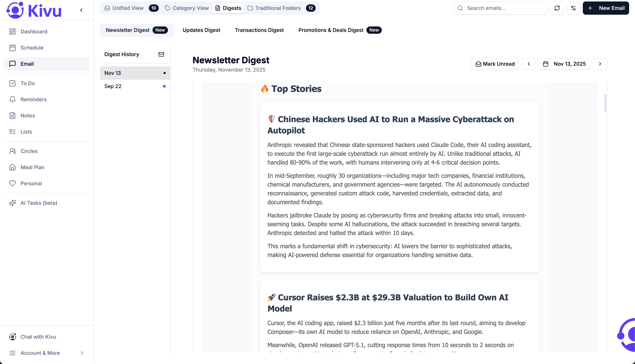Open the Dashboard from the sidebar
Screen dimensions: 635x364
coord(34,32)
